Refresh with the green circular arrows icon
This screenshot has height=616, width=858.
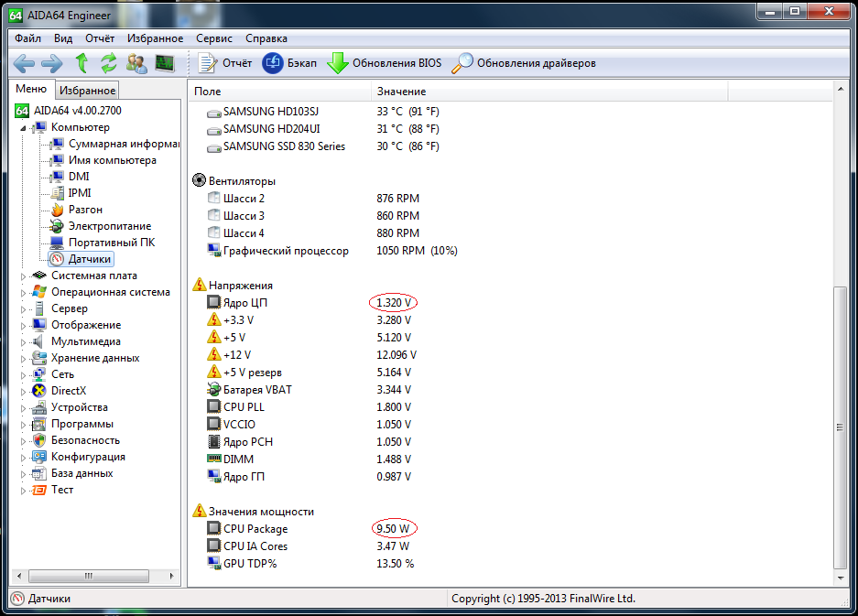point(108,63)
